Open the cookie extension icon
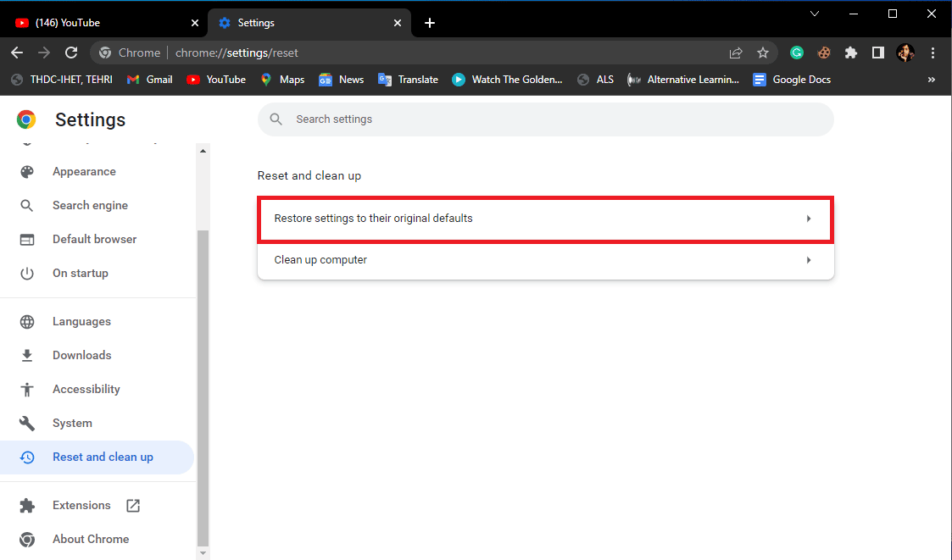952x560 pixels. coord(824,53)
